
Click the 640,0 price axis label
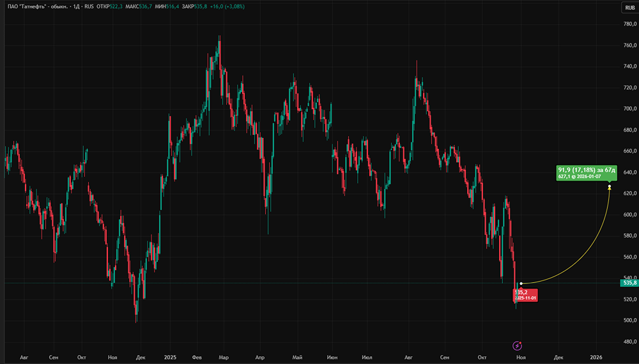pos(629,172)
